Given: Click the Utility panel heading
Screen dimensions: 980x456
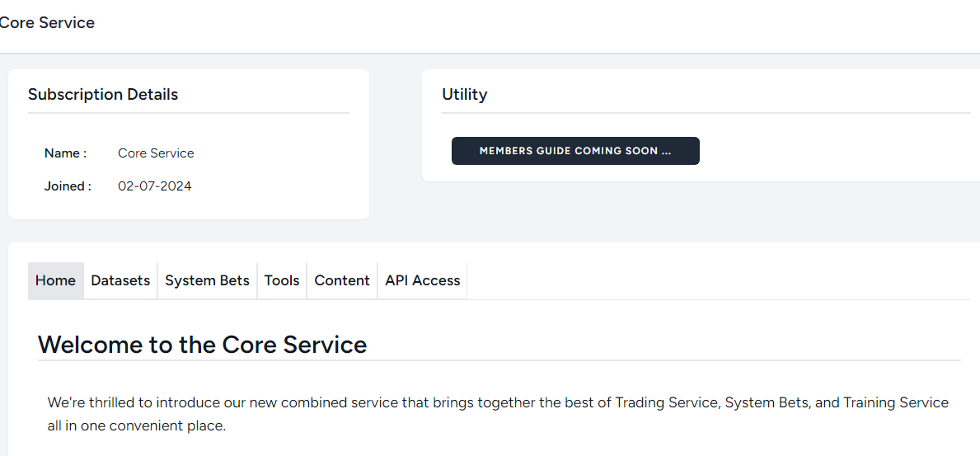Looking at the screenshot, I should 464,95.
